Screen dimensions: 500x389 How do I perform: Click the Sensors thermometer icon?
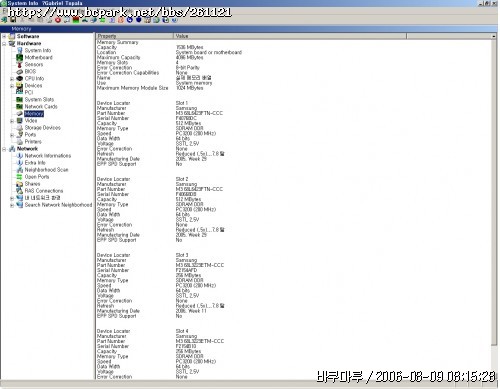[x=20, y=64]
